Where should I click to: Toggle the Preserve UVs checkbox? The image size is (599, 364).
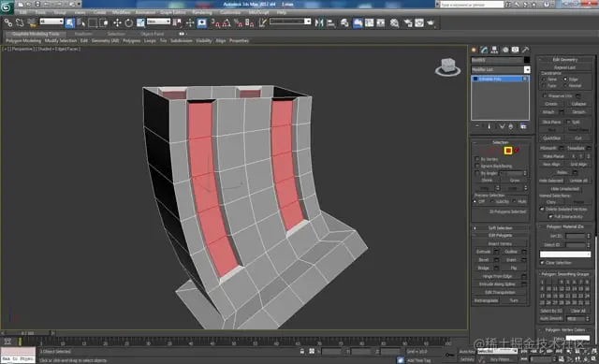click(545, 95)
